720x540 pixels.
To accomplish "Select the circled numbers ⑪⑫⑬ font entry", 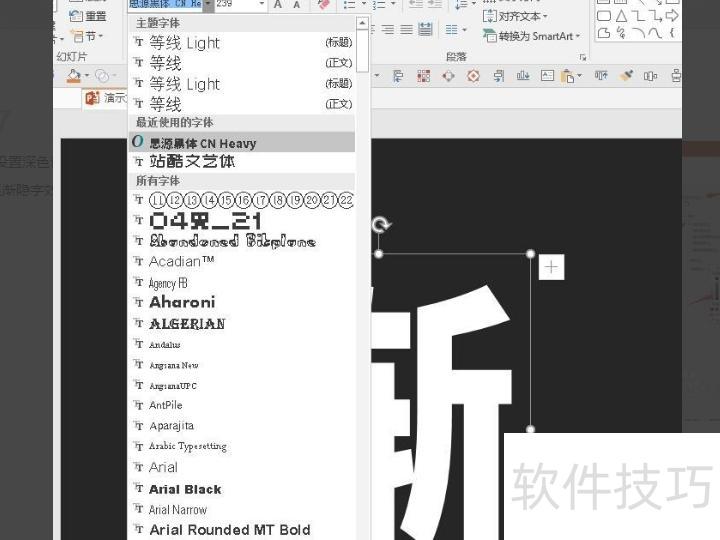I will (242, 200).
